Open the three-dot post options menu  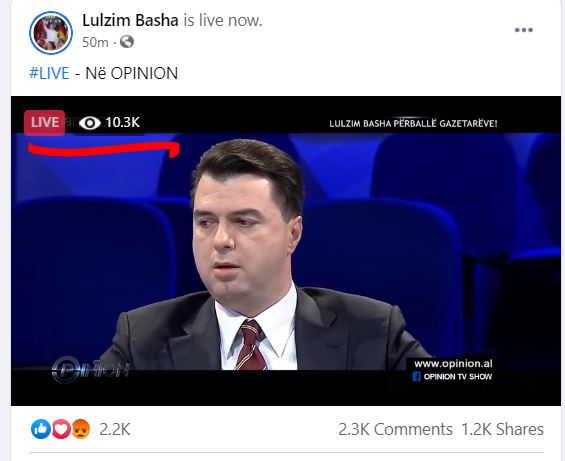tap(524, 30)
